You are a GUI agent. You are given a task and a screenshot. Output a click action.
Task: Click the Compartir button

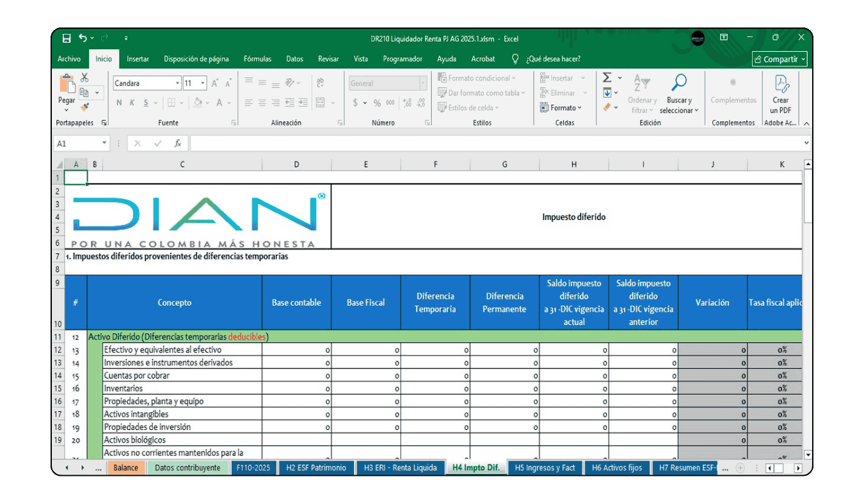(780, 59)
